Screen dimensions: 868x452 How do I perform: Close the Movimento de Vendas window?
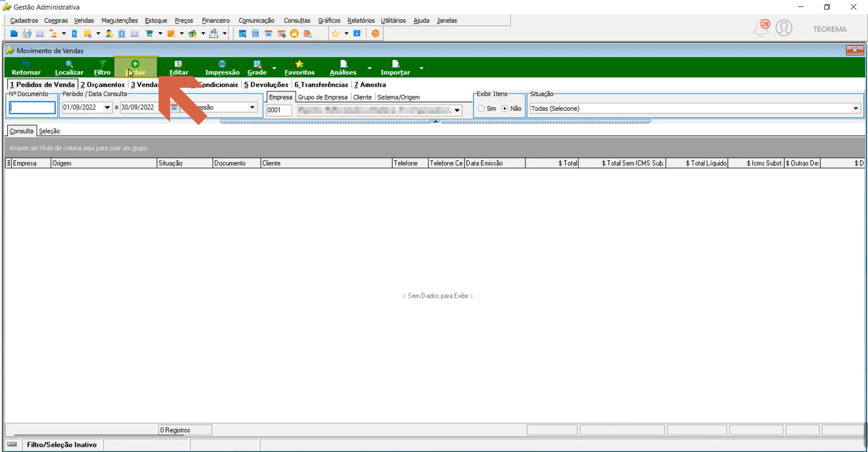855,50
